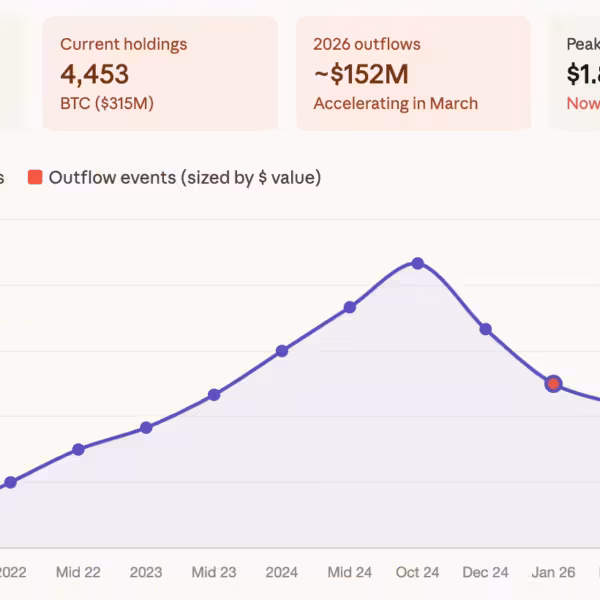600x600 pixels.
Task: Click the Oct 24 x-axis label
Action: [418, 572]
